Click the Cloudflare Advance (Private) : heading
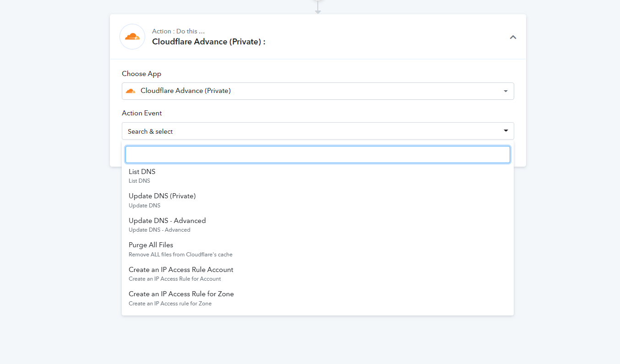This screenshot has width=620, height=364. point(209,42)
